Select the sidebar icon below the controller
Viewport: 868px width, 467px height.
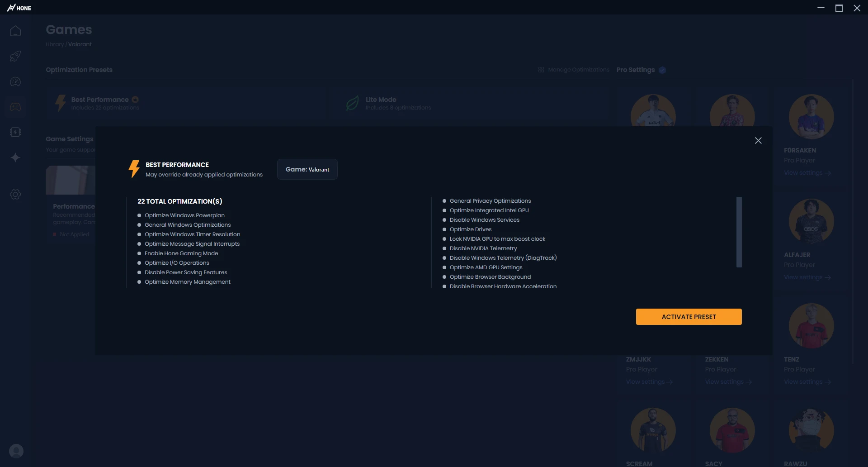click(x=15, y=133)
